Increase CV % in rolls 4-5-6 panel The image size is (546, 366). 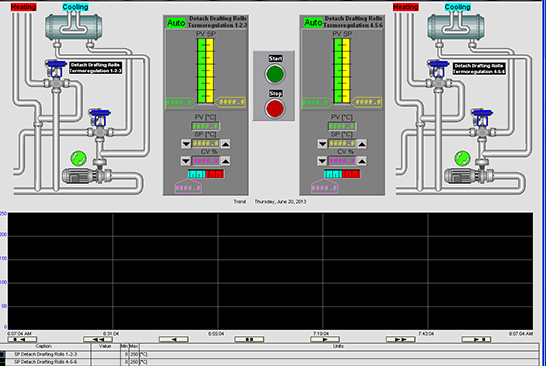click(362, 161)
